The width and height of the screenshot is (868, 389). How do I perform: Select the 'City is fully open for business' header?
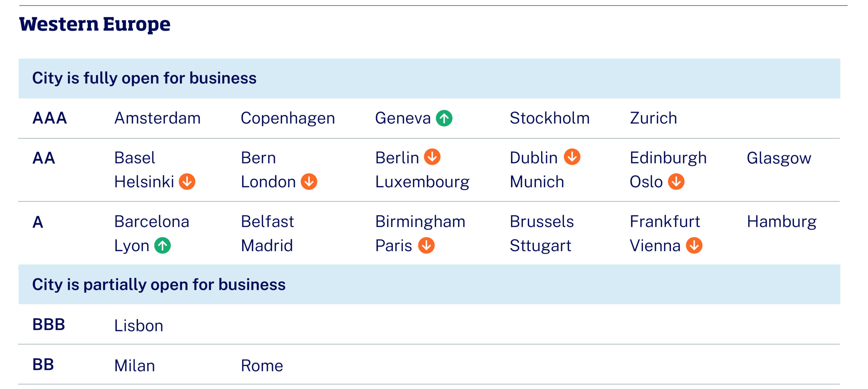pyautogui.click(x=429, y=79)
